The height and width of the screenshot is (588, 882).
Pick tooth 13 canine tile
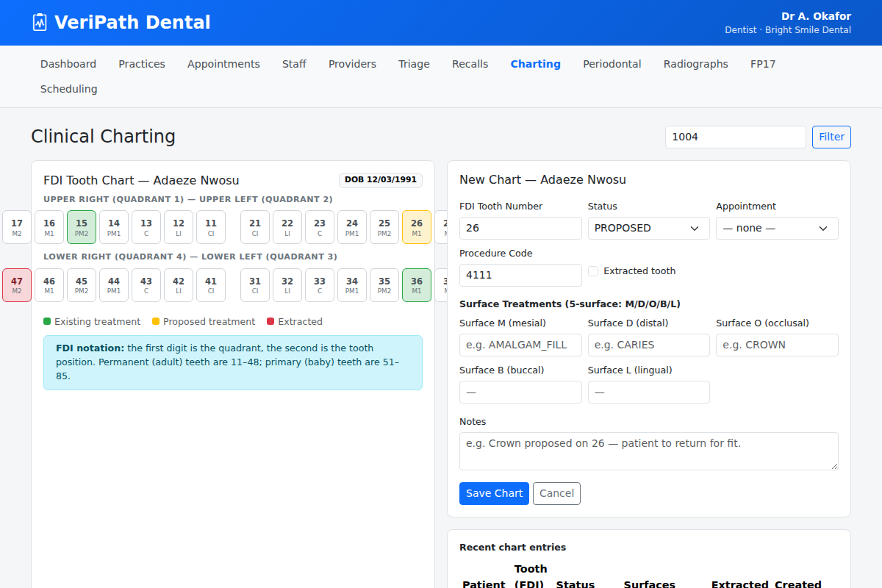click(x=146, y=227)
